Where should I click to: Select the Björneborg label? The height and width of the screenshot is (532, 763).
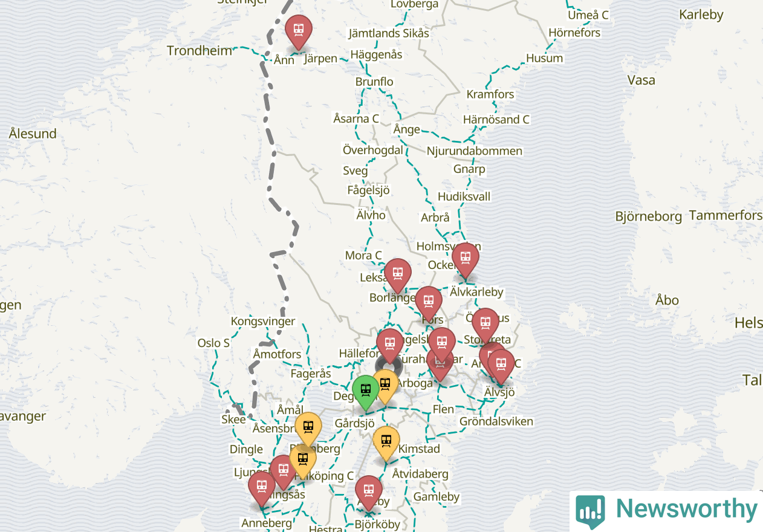[x=648, y=216]
